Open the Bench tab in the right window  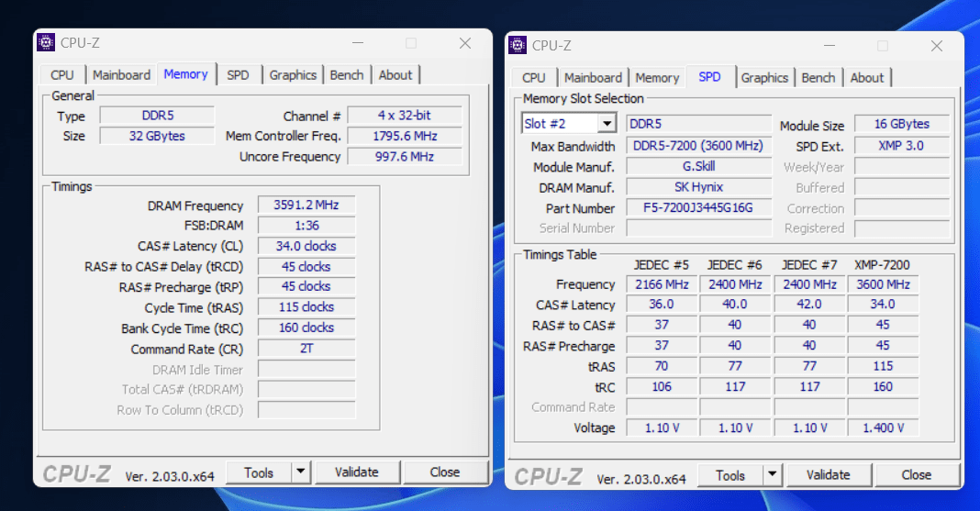[819, 77]
